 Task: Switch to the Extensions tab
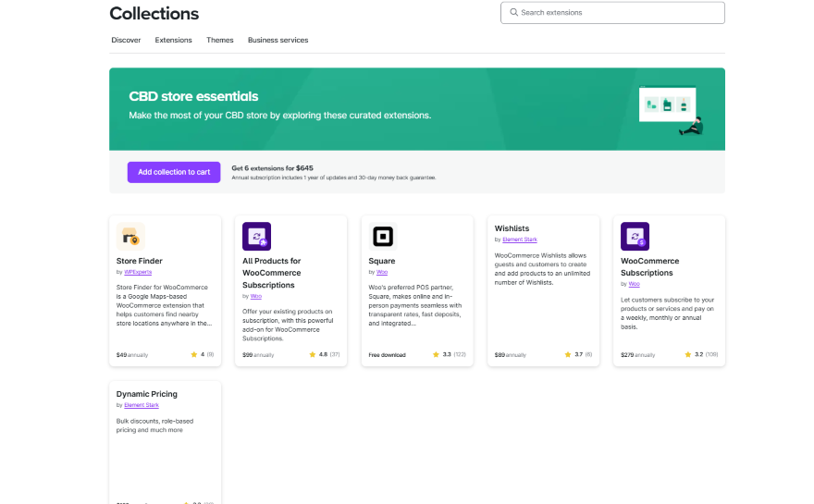pos(173,40)
